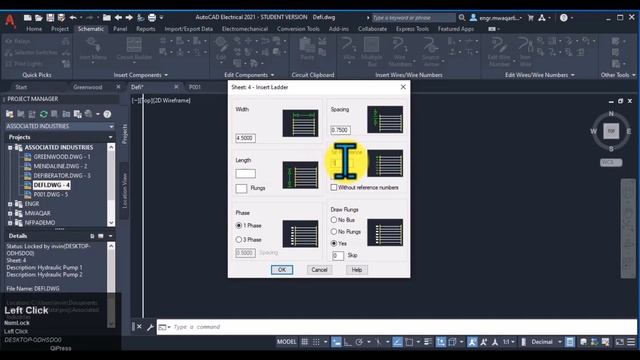Click the engr.mwaqarl account sign-in button
The width and height of the screenshot is (640, 360).
[495, 18]
